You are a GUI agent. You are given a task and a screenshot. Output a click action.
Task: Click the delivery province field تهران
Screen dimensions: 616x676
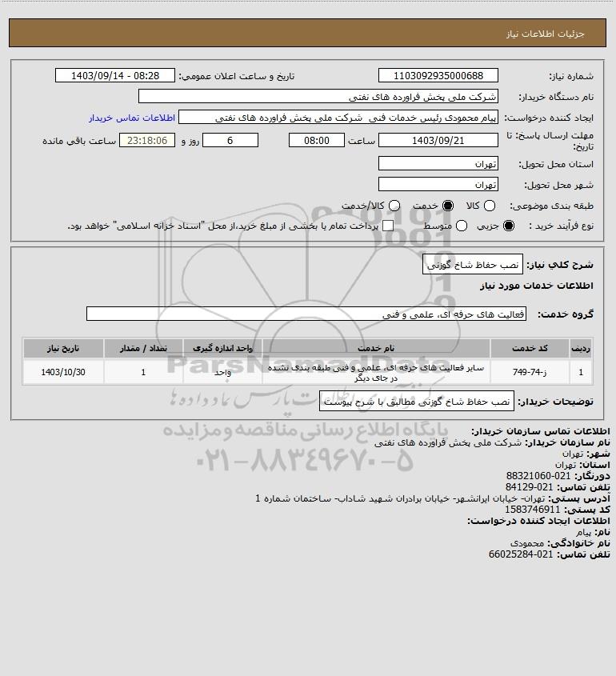[438, 164]
